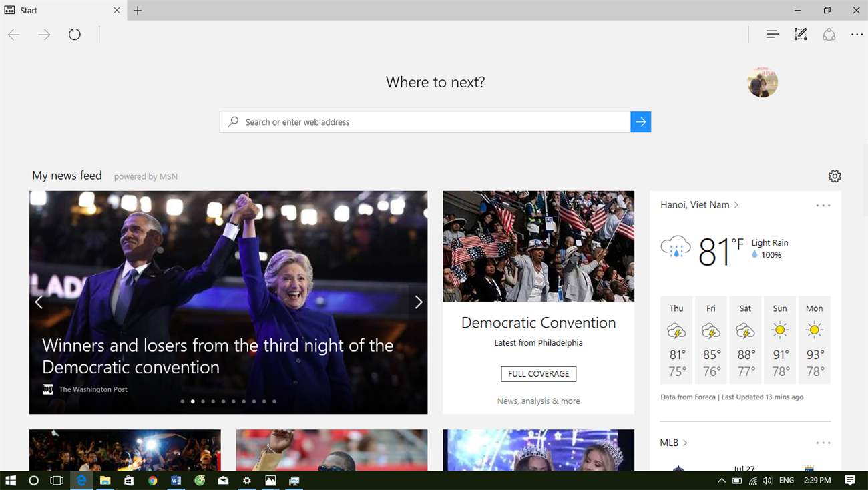Jump to the last carousel dot
868x490 pixels.
pyautogui.click(x=274, y=401)
